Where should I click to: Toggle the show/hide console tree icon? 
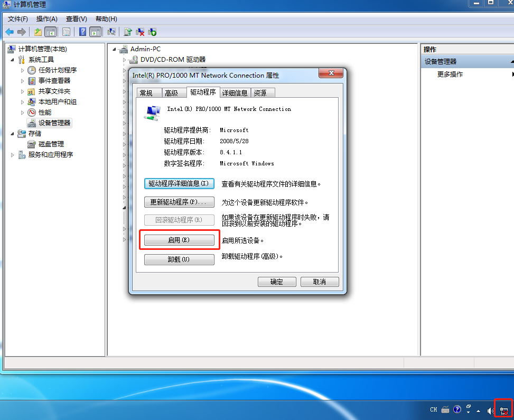51,32
